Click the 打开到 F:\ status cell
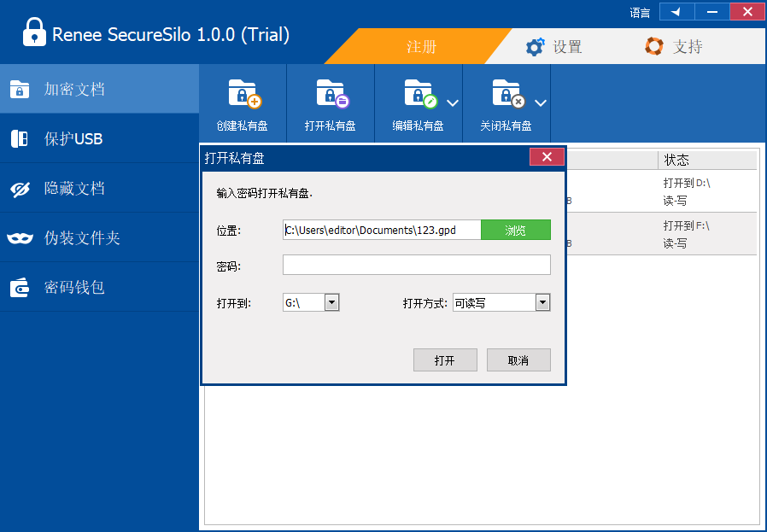This screenshot has height=532, width=767. [x=687, y=226]
